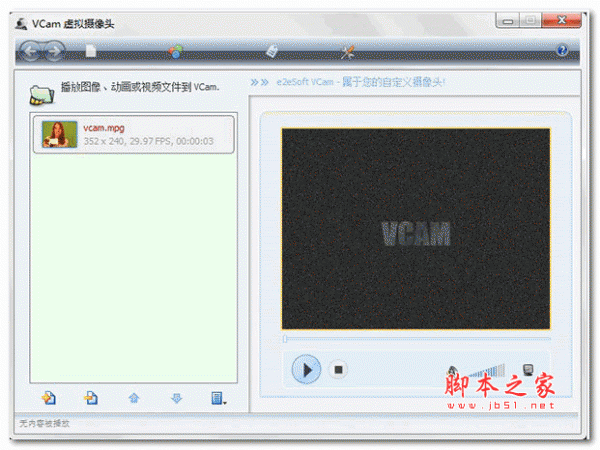Open help with the question mark icon
This screenshot has height=450, width=600.
click(x=562, y=50)
